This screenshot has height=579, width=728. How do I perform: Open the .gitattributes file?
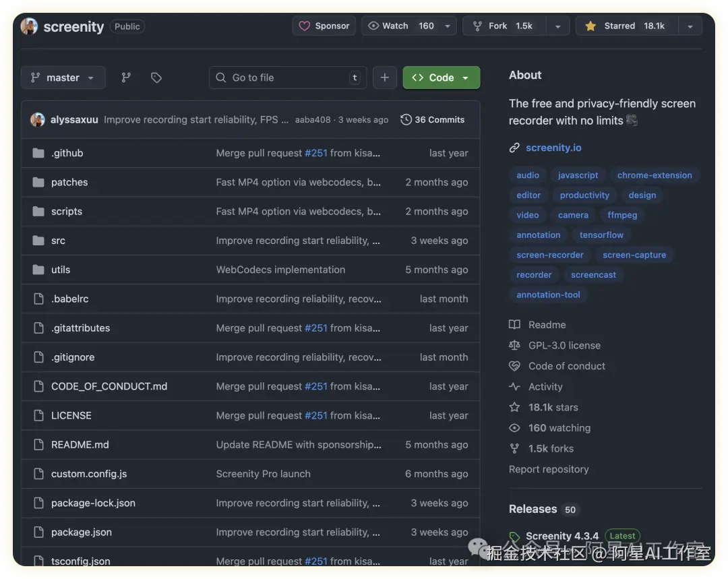80,328
